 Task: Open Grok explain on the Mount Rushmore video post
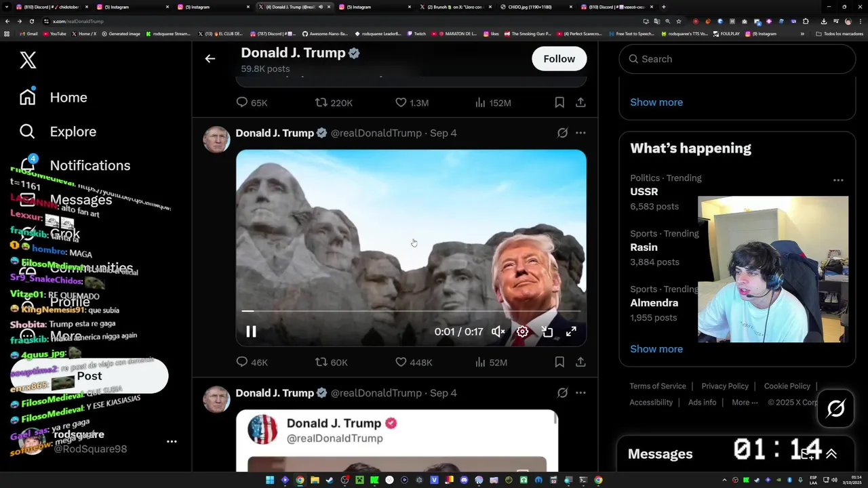click(562, 133)
